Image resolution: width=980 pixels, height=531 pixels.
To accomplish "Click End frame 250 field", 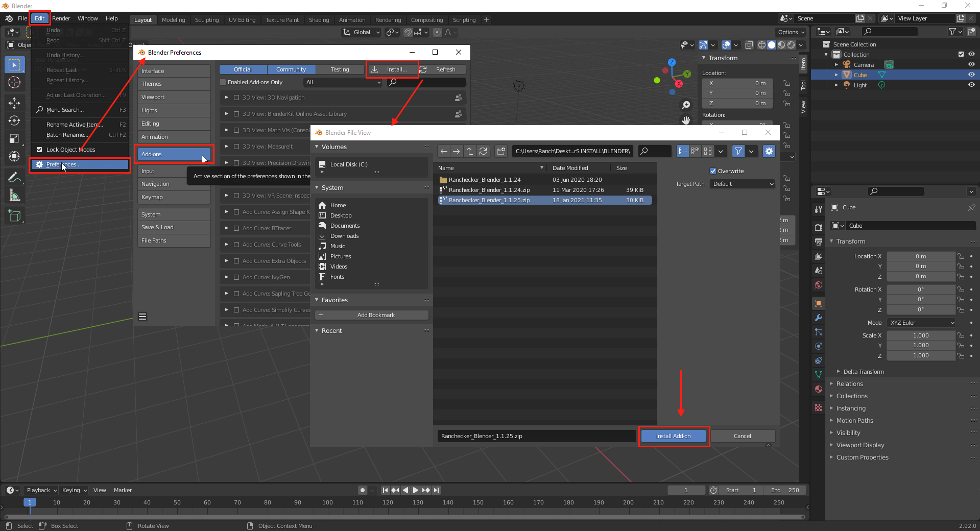I will 785,490.
